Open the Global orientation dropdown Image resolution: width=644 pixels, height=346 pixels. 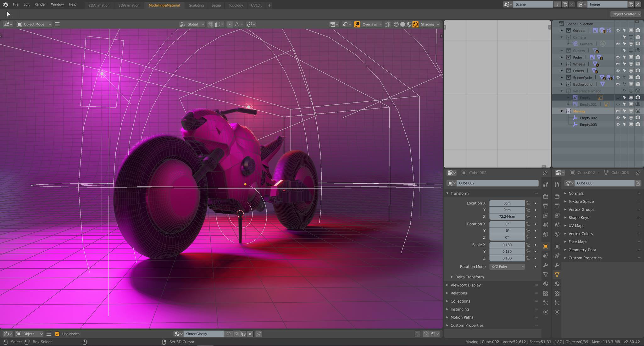coord(192,24)
